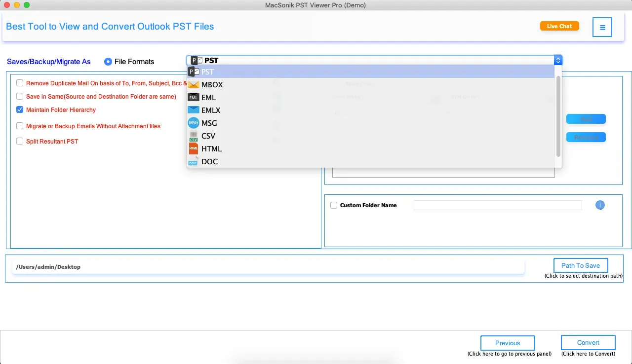Start conversion with Convert button
The height and width of the screenshot is (364, 632).
click(588, 342)
